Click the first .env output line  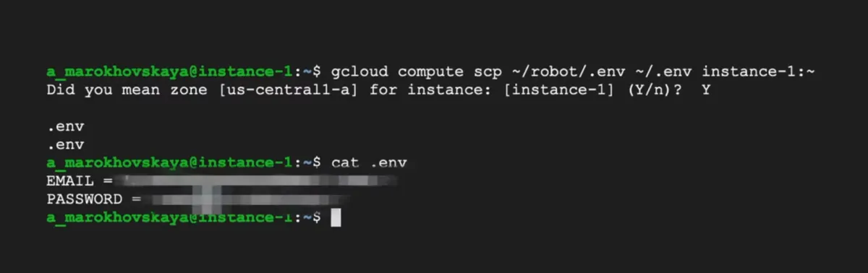pos(65,126)
